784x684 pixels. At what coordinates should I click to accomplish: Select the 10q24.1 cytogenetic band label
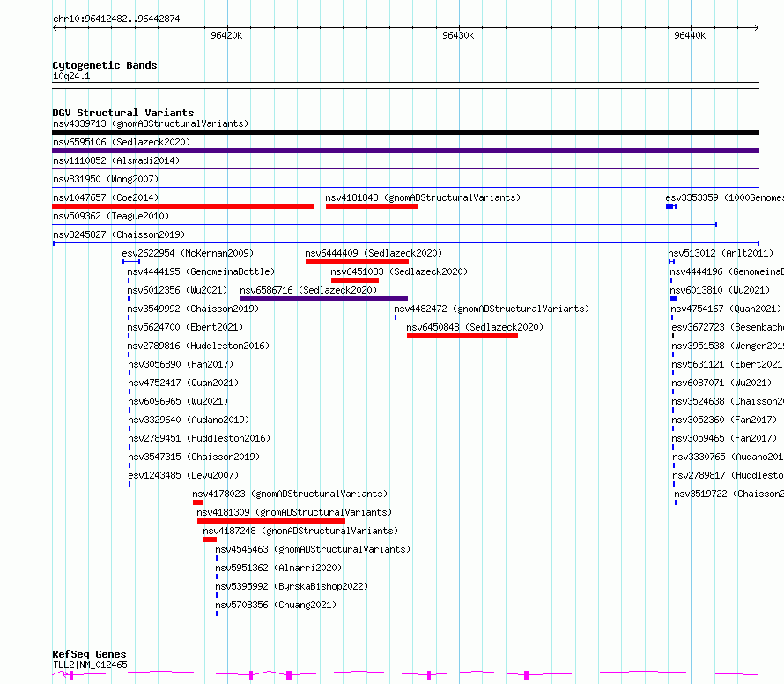coord(71,76)
